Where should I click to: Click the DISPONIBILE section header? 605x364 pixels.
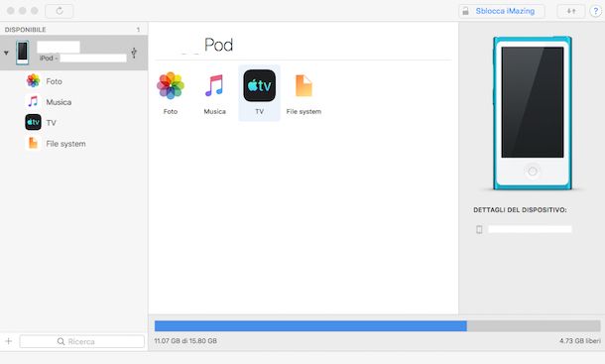pos(26,30)
